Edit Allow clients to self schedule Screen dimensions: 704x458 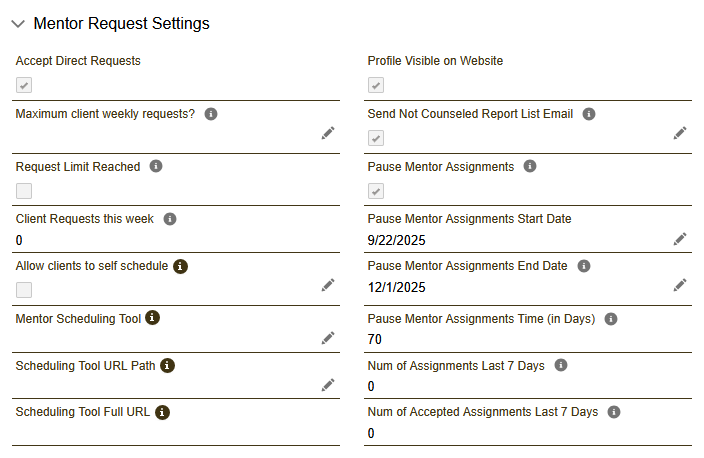[x=328, y=285]
